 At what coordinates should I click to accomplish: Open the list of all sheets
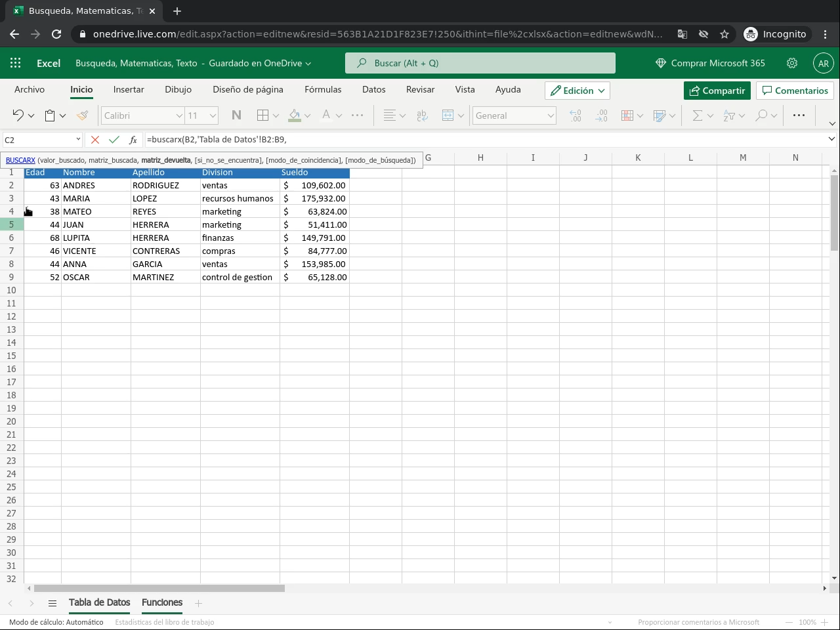(52, 603)
